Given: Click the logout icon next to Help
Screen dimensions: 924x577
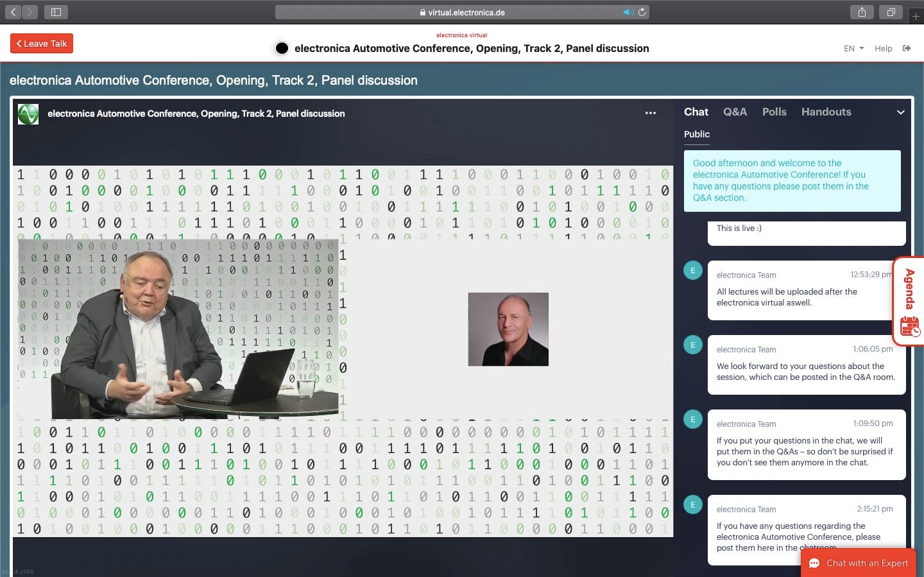Looking at the screenshot, I should click(x=907, y=48).
